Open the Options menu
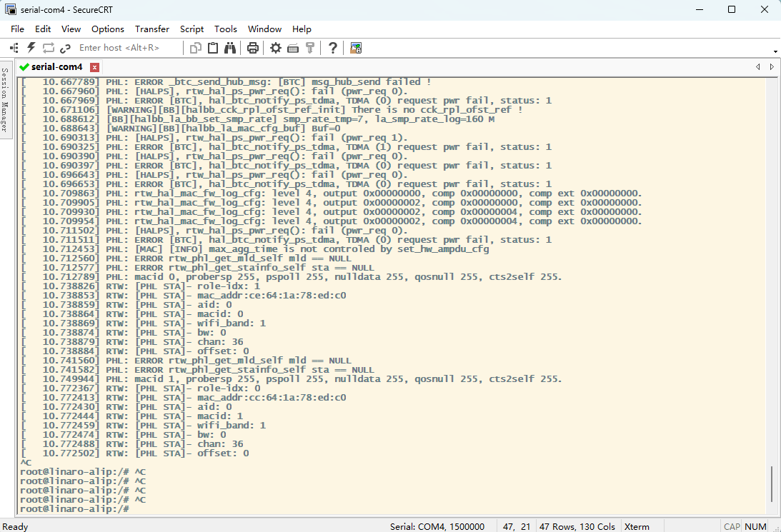This screenshot has height=532, width=781. (x=108, y=29)
